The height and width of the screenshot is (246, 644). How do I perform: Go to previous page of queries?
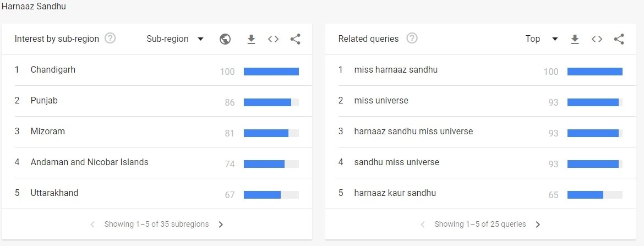[x=423, y=225]
